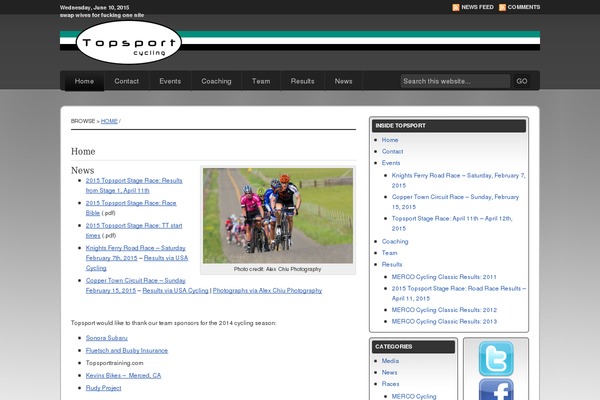The width and height of the screenshot is (600, 400).
Task: Open 2015 Stage Race Road Race Results link
Action: (459, 294)
